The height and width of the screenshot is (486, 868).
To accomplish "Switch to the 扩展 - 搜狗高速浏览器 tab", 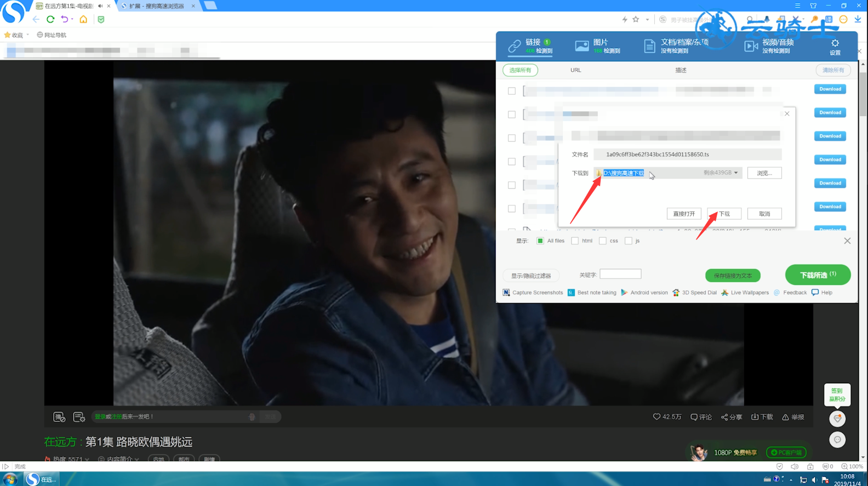I will pos(158,6).
